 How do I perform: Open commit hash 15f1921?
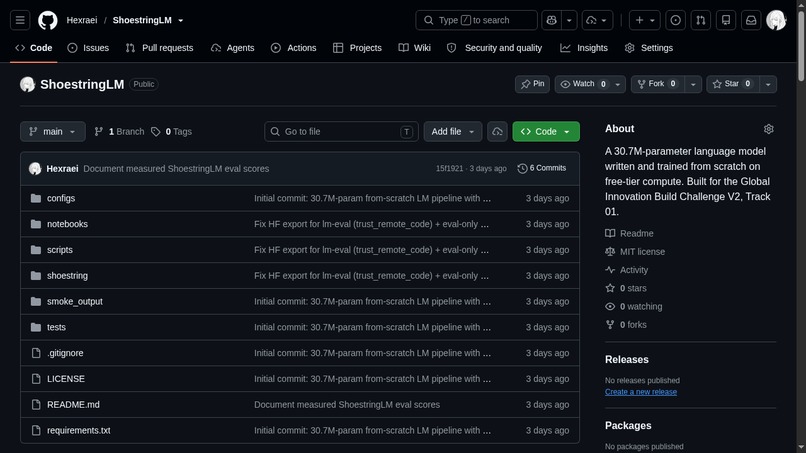pos(449,168)
